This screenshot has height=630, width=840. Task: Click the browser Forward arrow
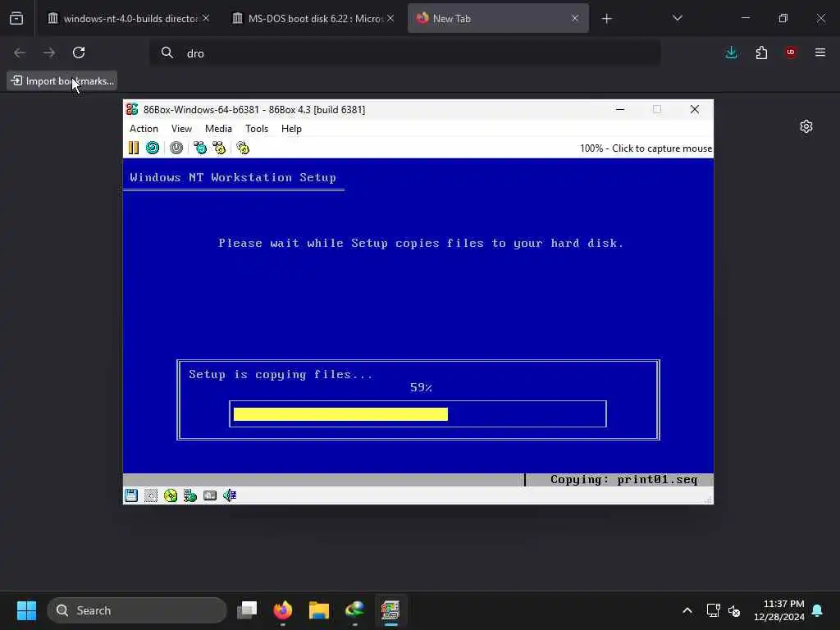click(49, 52)
